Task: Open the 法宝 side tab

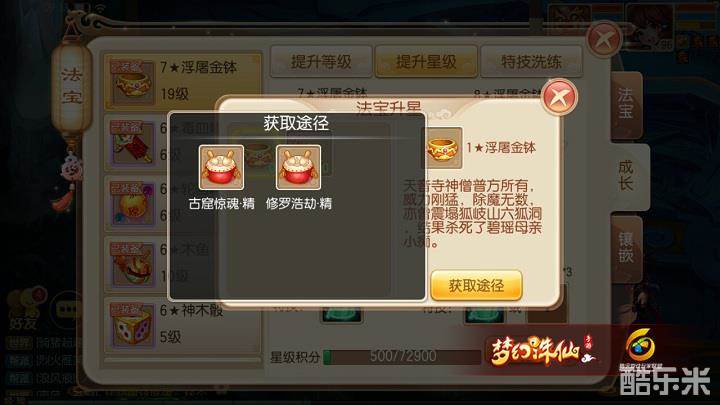Action: tap(626, 105)
